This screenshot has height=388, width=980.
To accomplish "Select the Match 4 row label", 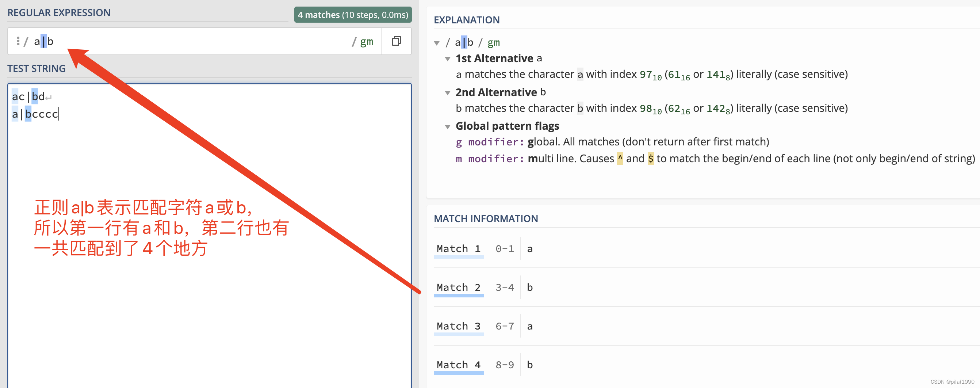I will 459,365.
